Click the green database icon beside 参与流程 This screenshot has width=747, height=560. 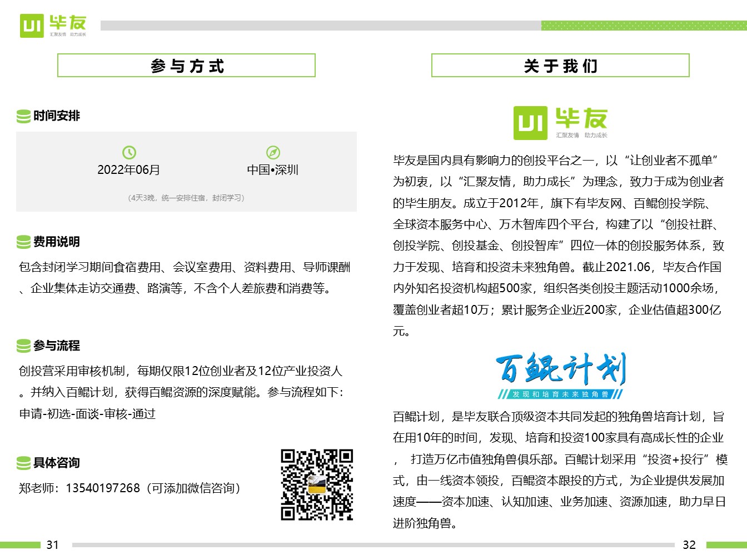coord(23,346)
